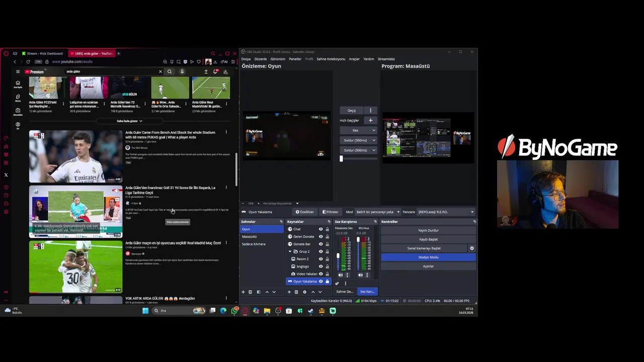Open Opera downloads icon
Image resolution: width=644 pixels, height=362 pixels.
215,61
